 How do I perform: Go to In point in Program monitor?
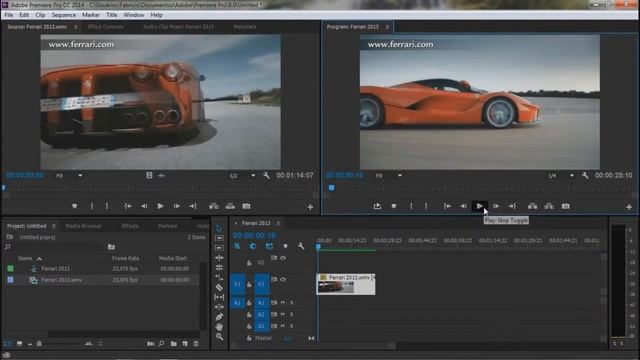(x=447, y=206)
